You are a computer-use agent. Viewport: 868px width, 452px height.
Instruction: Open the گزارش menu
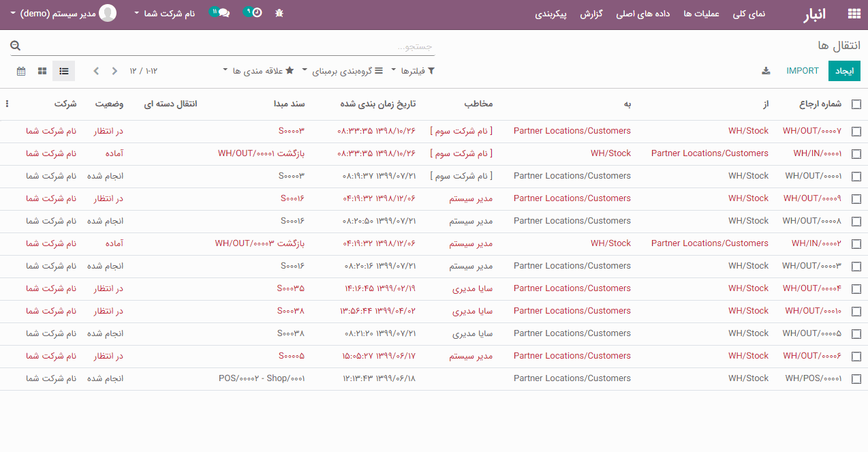tap(591, 13)
